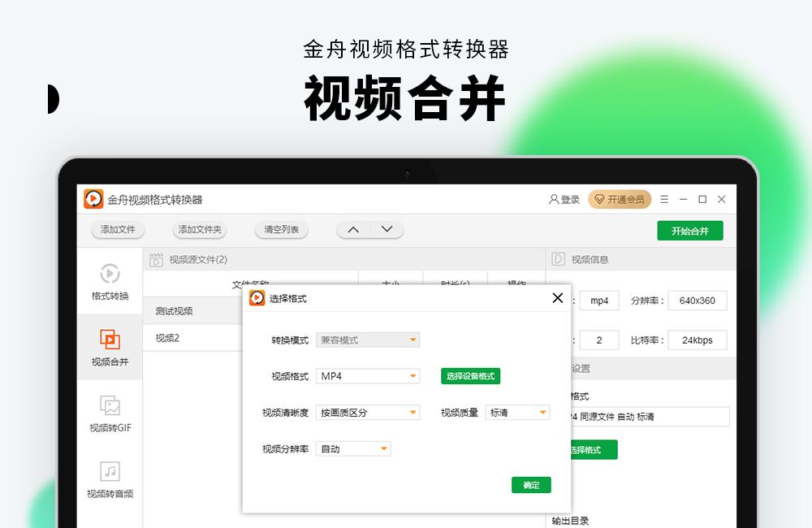Screen dimensions: 812x528
Task: Click the 输出目录 label
Action: pyautogui.click(x=570, y=521)
